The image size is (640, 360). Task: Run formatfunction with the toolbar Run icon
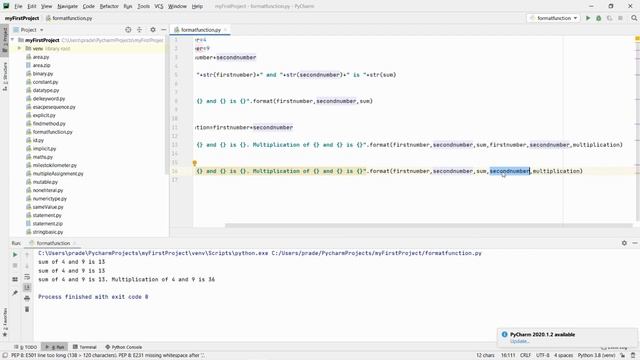[x=588, y=18]
